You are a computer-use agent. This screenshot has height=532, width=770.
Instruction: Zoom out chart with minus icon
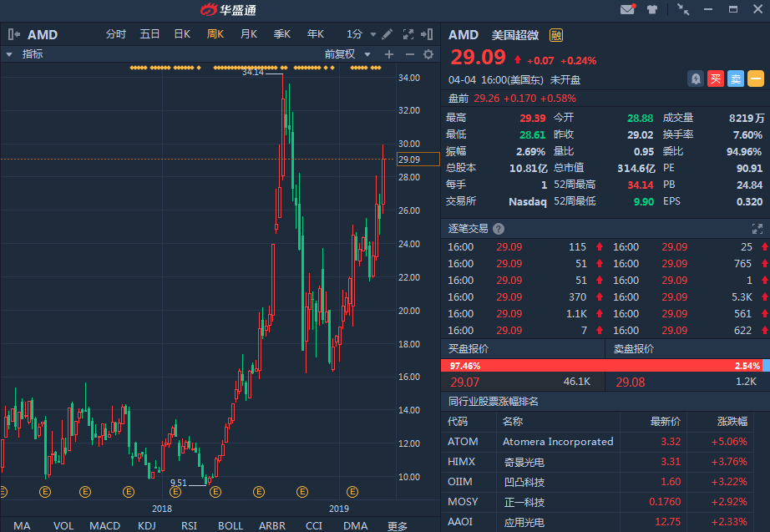[x=409, y=54]
